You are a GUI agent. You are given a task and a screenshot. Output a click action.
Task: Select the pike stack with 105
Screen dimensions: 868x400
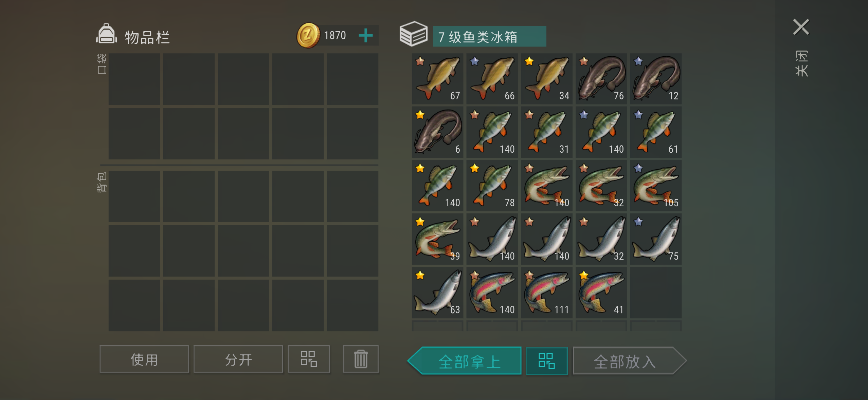[x=656, y=186]
